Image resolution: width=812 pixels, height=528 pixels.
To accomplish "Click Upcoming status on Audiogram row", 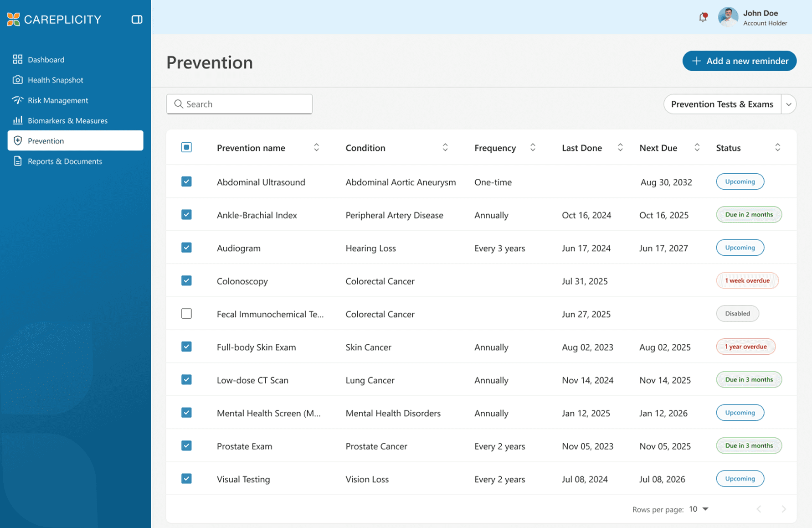I will (x=740, y=248).
